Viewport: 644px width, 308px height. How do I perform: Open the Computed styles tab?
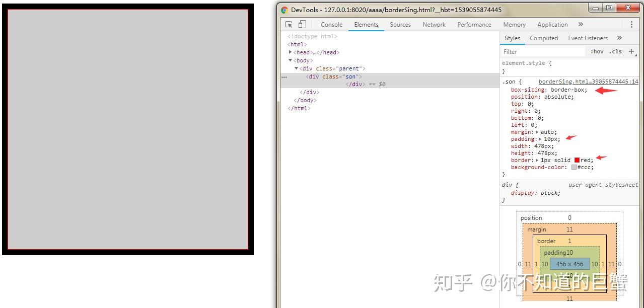click(543, 38)
